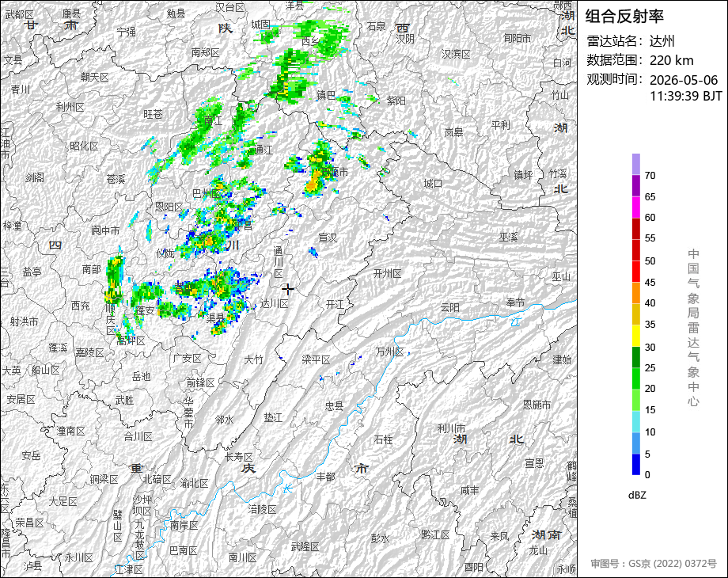
Task: Click the 武隆区 map label
Action: [x=305, y=547]
